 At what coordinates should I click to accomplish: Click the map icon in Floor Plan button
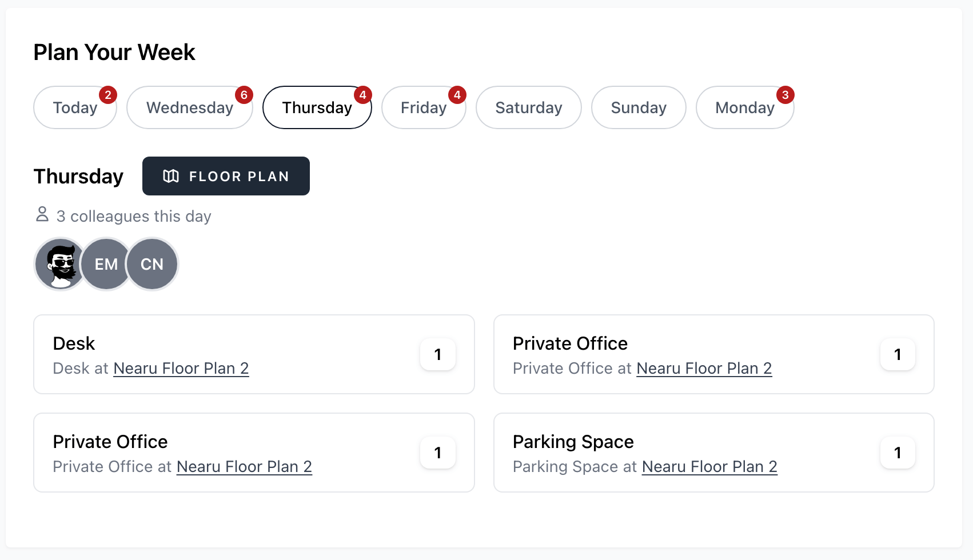click(x=171, y=176)
